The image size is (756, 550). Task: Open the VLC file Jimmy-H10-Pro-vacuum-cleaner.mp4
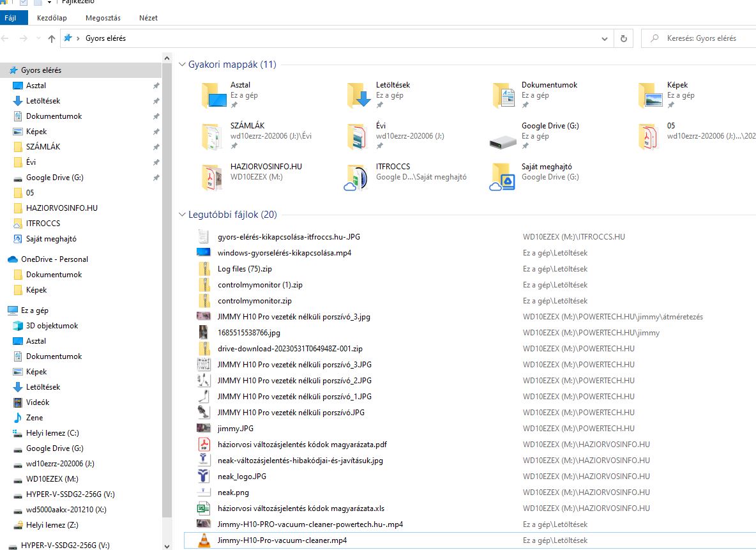click(282, 540)
